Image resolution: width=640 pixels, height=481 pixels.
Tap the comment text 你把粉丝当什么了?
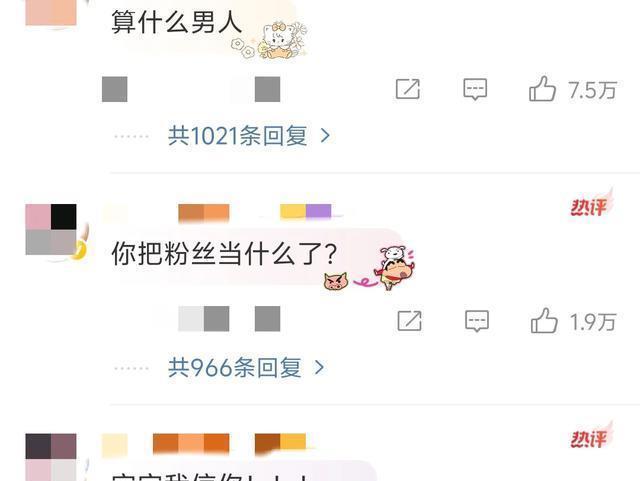[x=224, y=253]
